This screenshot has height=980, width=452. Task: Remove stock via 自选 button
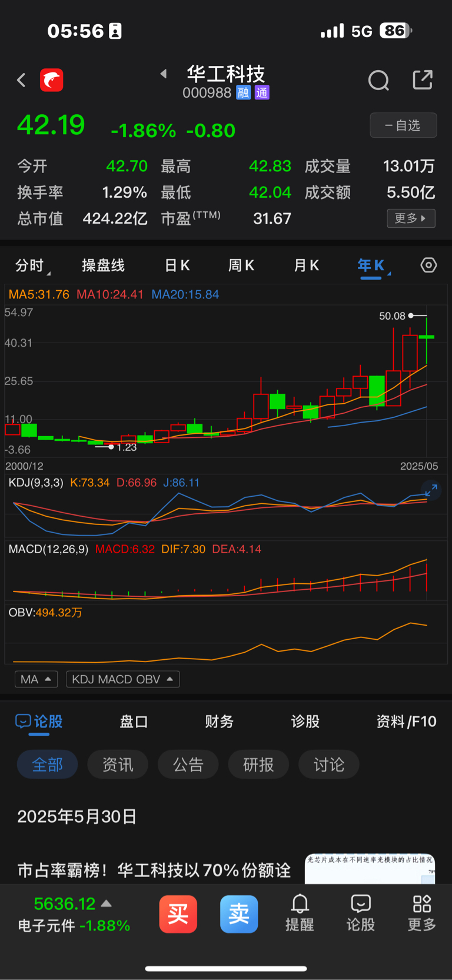(403, 125)
